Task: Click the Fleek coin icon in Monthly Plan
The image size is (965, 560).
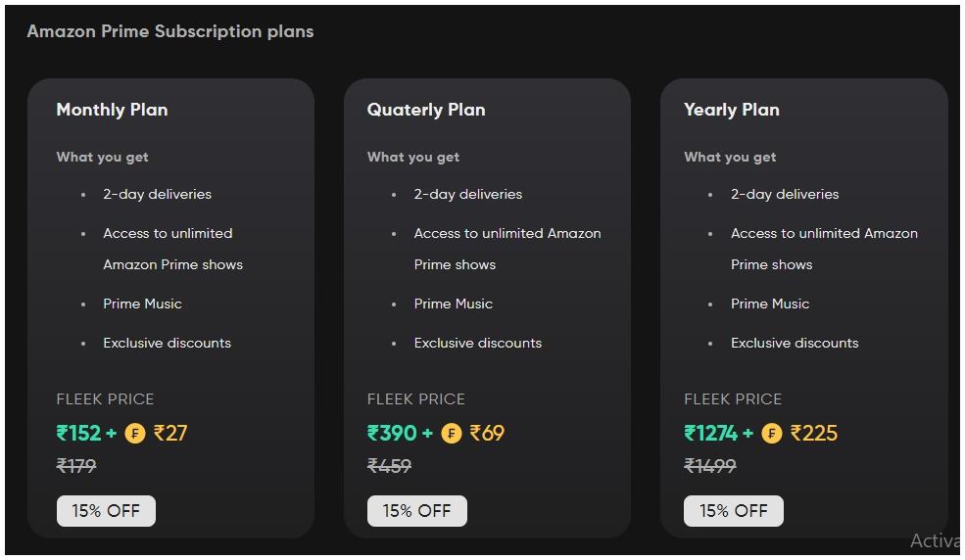Action: 135,434
